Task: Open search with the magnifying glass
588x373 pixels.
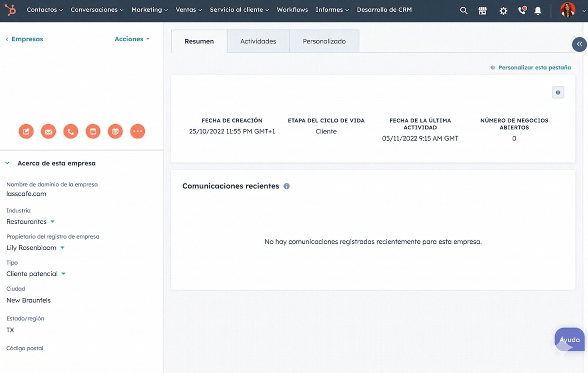Action: coord(463,10)
